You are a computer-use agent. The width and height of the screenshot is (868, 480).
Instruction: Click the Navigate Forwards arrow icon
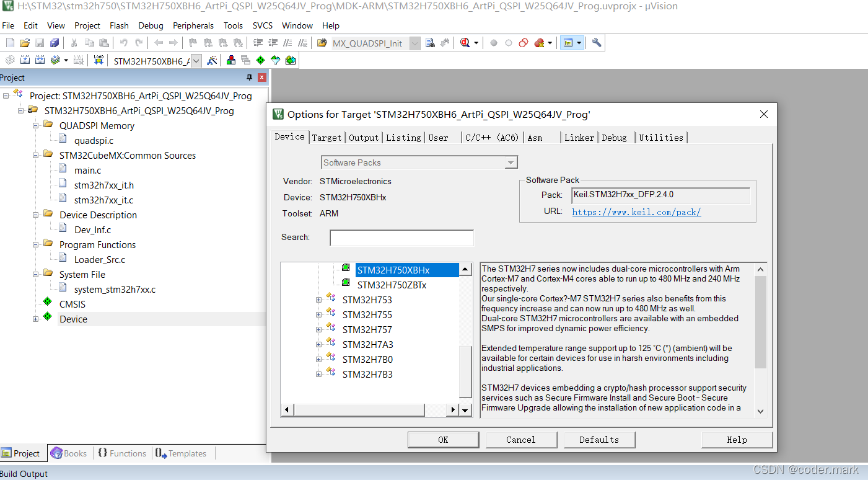click(173, 43)
